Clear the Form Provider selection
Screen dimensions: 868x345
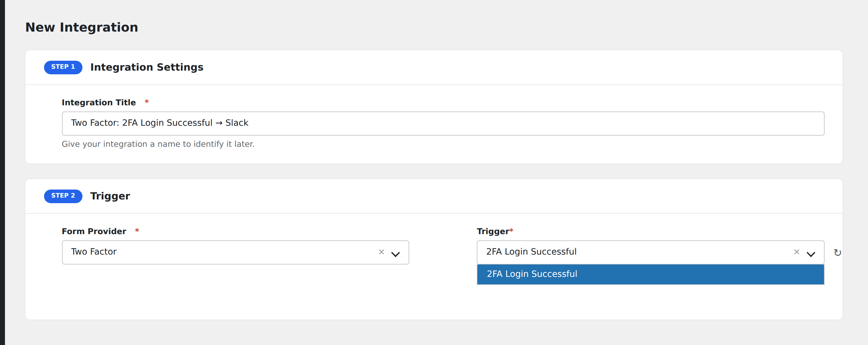coord(381,252)
